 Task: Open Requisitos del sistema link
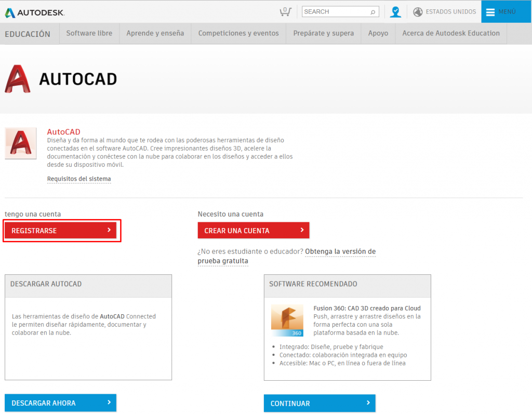(x=79, y=179)
